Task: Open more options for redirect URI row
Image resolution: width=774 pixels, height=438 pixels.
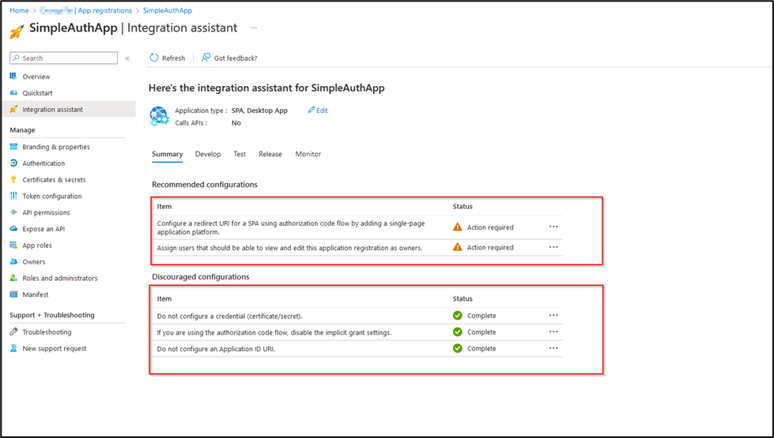Action: click(553, 227)
